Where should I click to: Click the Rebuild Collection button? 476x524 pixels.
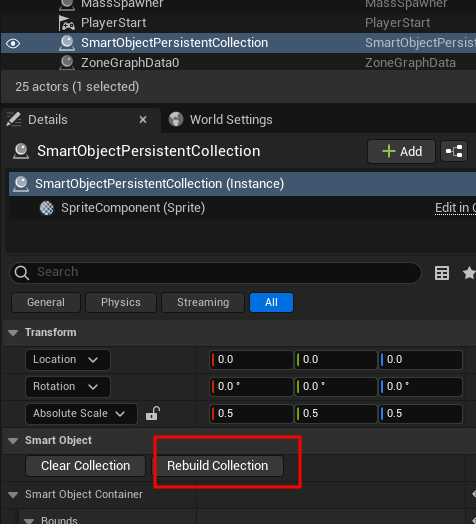pos(218,466)
